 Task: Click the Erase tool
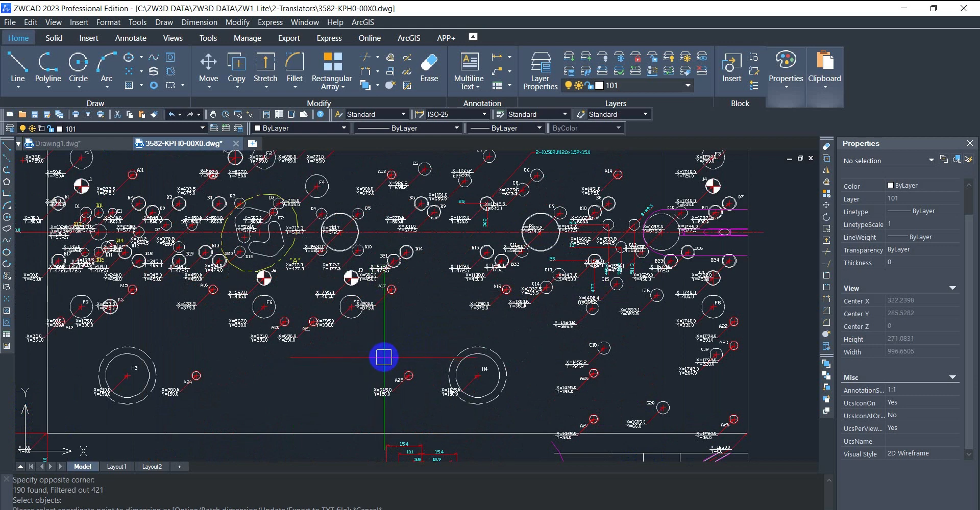(429, 67)
